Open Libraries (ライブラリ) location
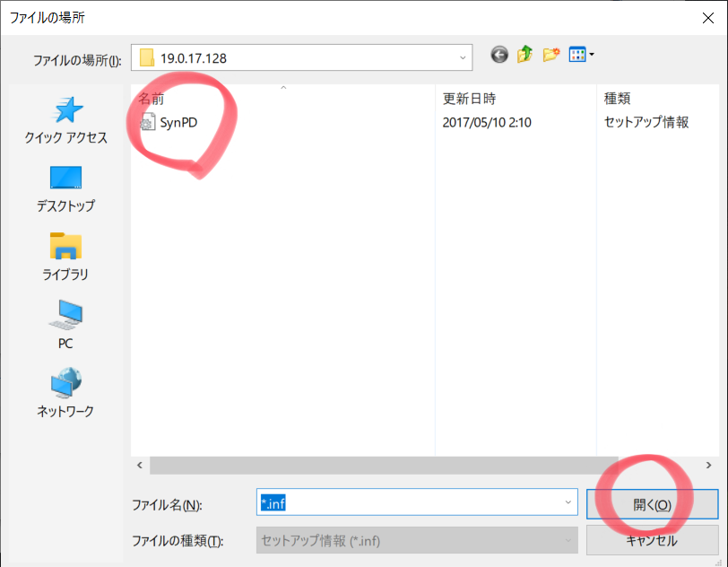Viewport: 728px width, 567px height. 65,256
